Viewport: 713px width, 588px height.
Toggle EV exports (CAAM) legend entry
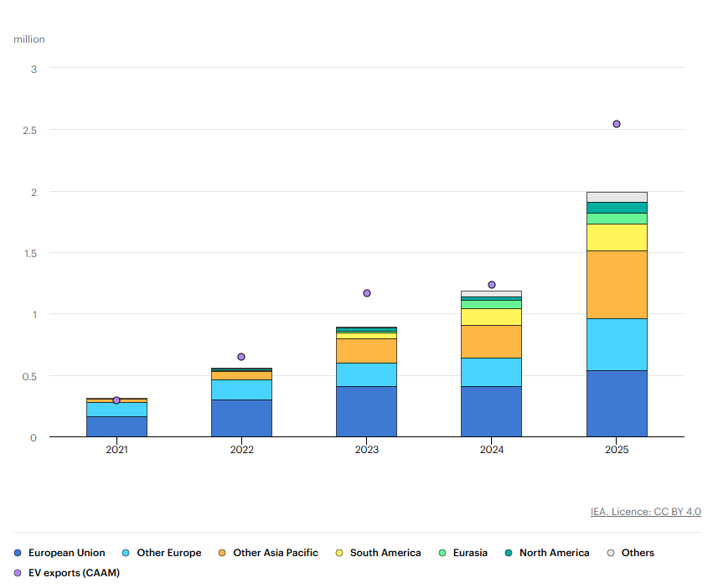67,573
